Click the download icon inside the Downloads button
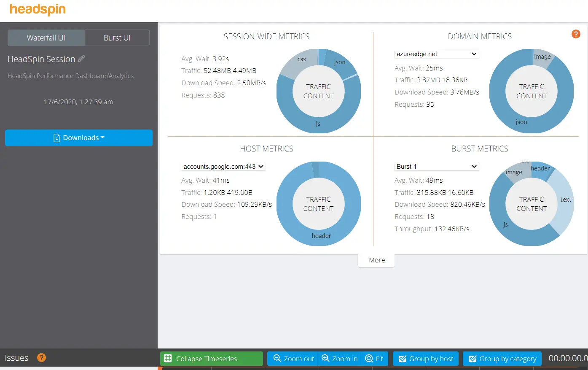This screenshot has width=588, height=370. pyautogui.click(x=56, y=138)
